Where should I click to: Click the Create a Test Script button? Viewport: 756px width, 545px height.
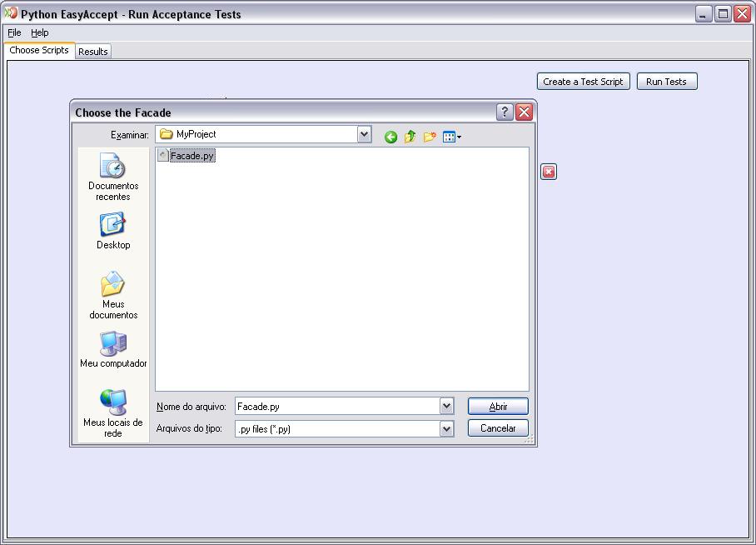click(x=583, y=81)
